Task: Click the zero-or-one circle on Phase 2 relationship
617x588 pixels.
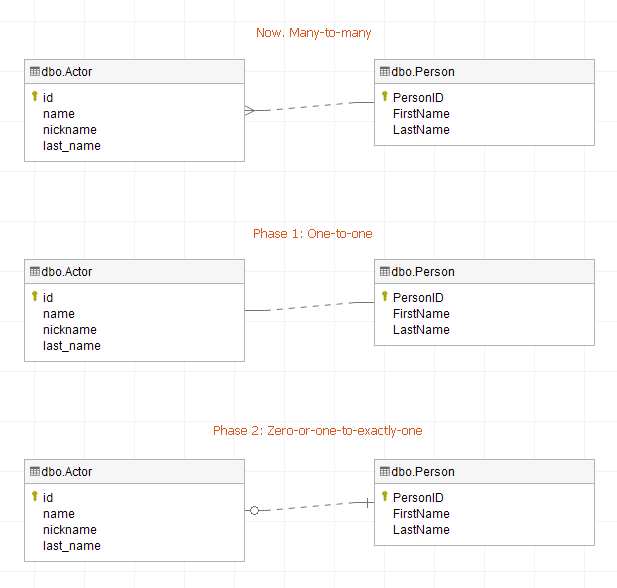Action: click(254, 510)
